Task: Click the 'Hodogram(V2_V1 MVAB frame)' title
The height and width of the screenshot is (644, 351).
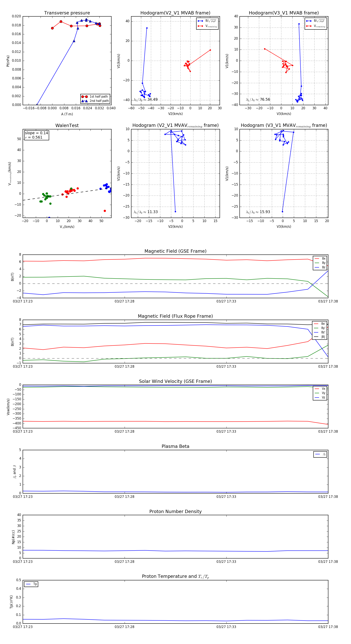Action: click(x=175, y=13)
